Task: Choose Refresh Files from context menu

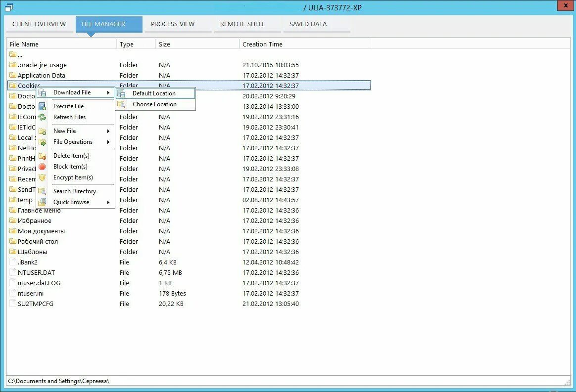Action: pos(75,117)
